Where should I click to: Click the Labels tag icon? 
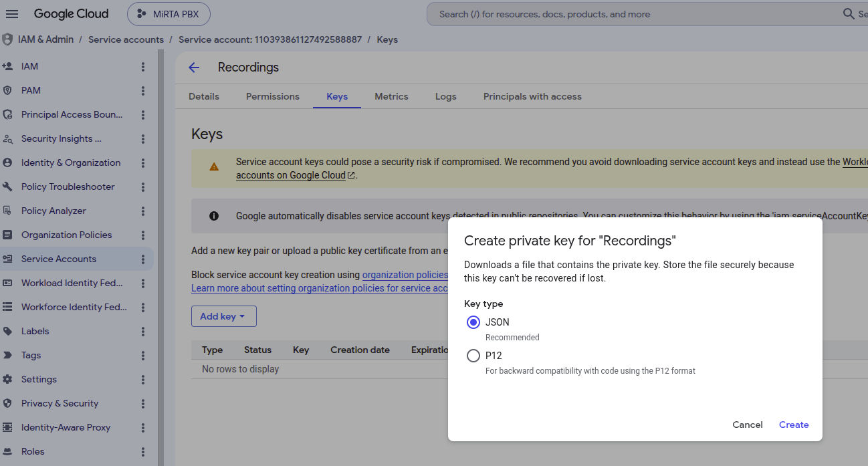(x=7, y=331)
